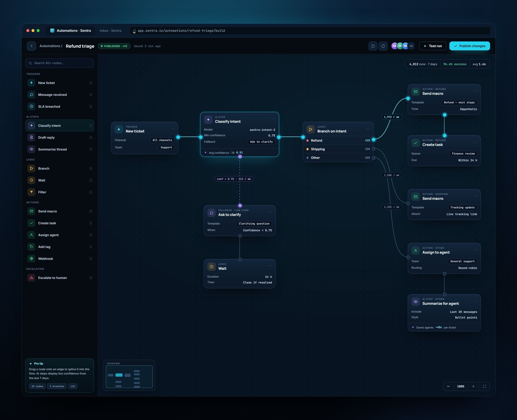The height and width of the screenshot is (420, 517).
Task: Click the Webhook globe icon
Action: click(32, 258)
